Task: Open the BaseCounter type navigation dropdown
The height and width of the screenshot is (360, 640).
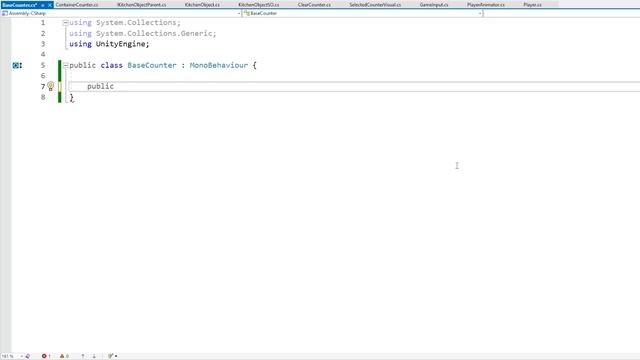Action: tap(362, 13)
